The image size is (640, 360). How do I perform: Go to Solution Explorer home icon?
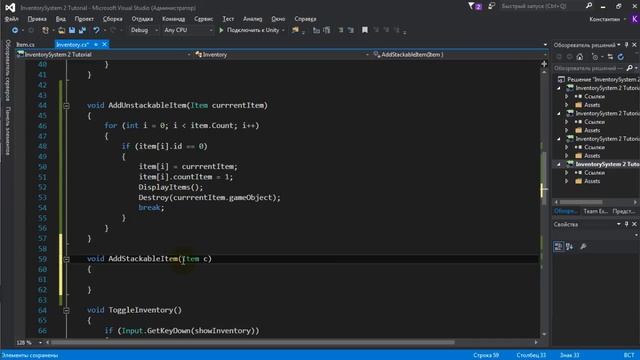click(x=580, y=57)
